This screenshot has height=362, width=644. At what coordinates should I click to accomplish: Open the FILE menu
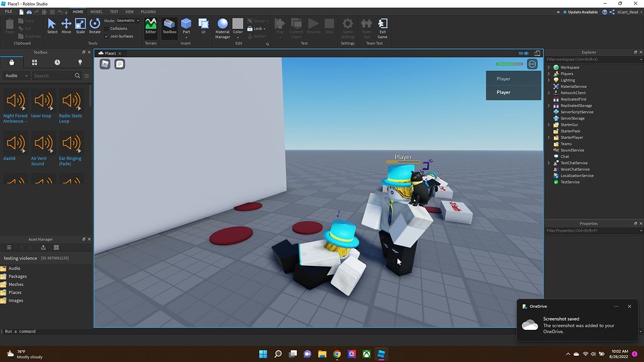click(x=8, y=11)
